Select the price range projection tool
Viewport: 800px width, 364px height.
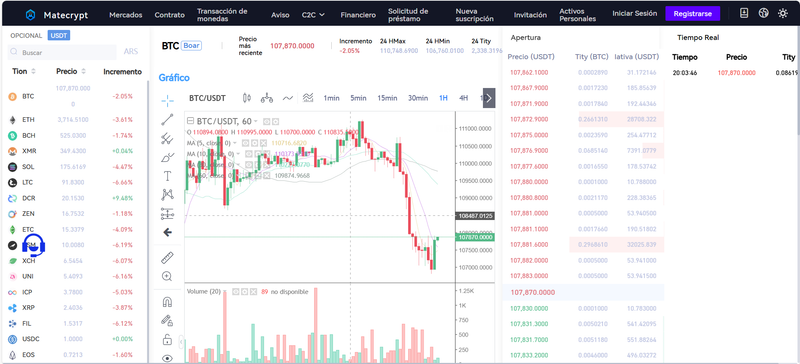[x=167, y=213]
